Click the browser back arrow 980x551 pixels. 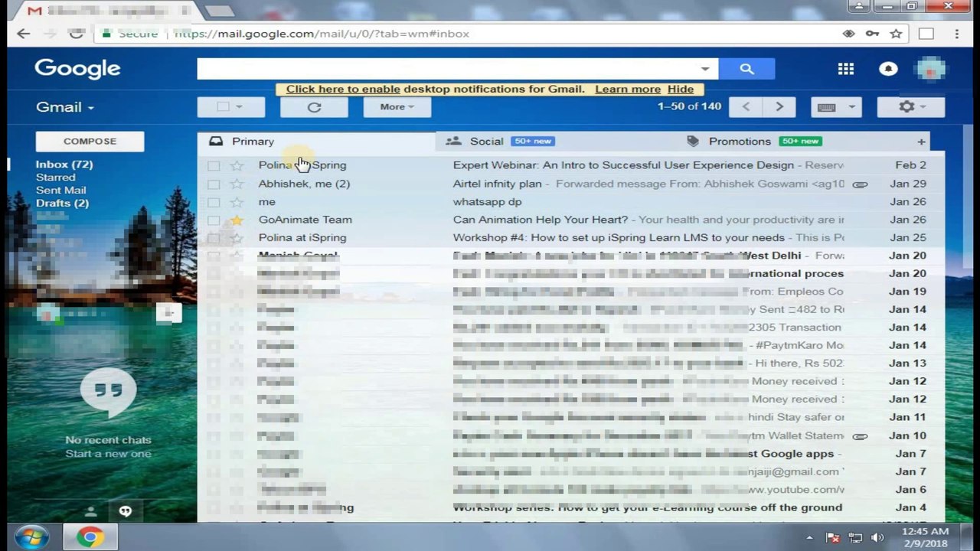tap(23, 34)
